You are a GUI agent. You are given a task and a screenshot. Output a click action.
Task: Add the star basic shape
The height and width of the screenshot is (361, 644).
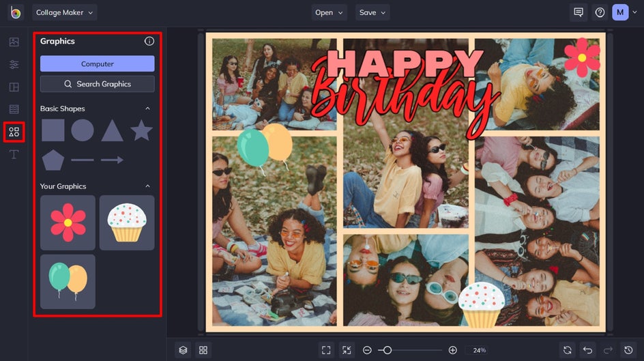tap(141, 130)
